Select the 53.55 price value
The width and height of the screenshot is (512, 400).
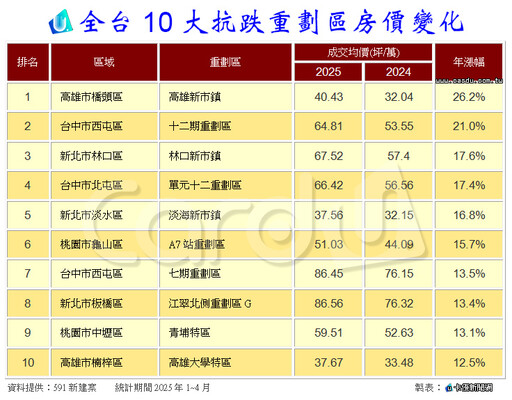point(399,126)
